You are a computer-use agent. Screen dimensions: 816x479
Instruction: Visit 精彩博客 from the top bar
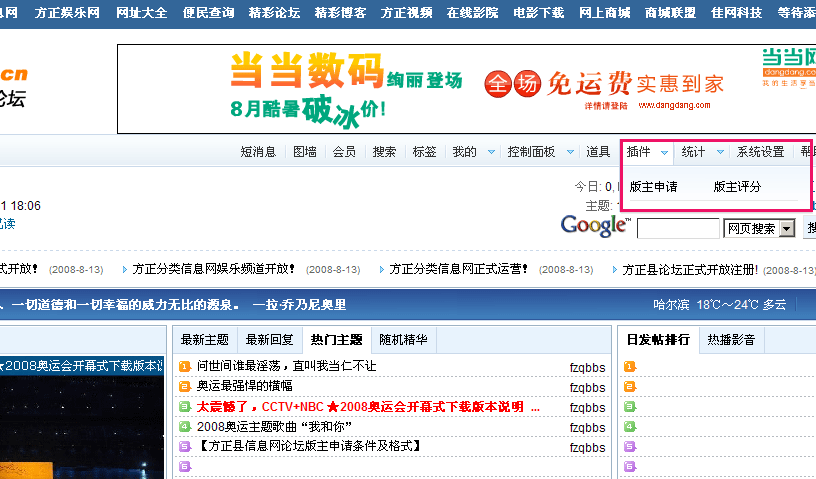click(340, 12)
